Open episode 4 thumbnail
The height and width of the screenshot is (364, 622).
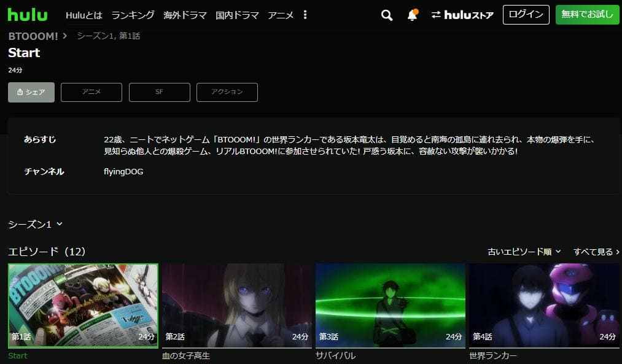[x=544, y=306]
